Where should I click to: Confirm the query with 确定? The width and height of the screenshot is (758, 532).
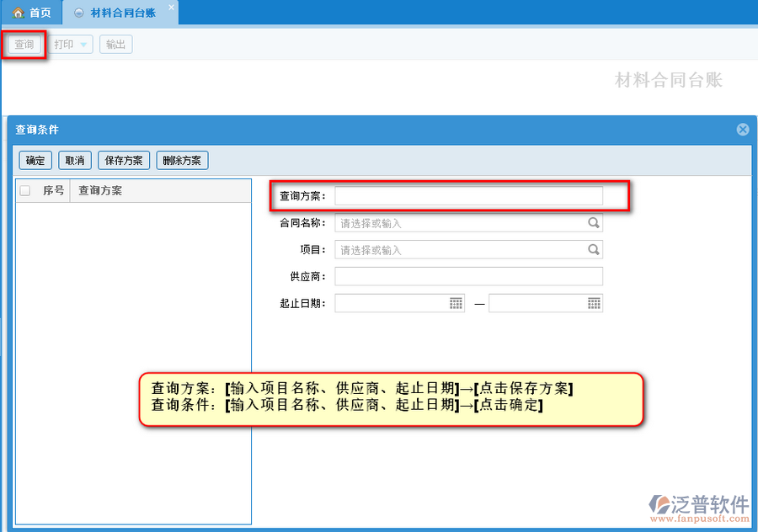35,161
